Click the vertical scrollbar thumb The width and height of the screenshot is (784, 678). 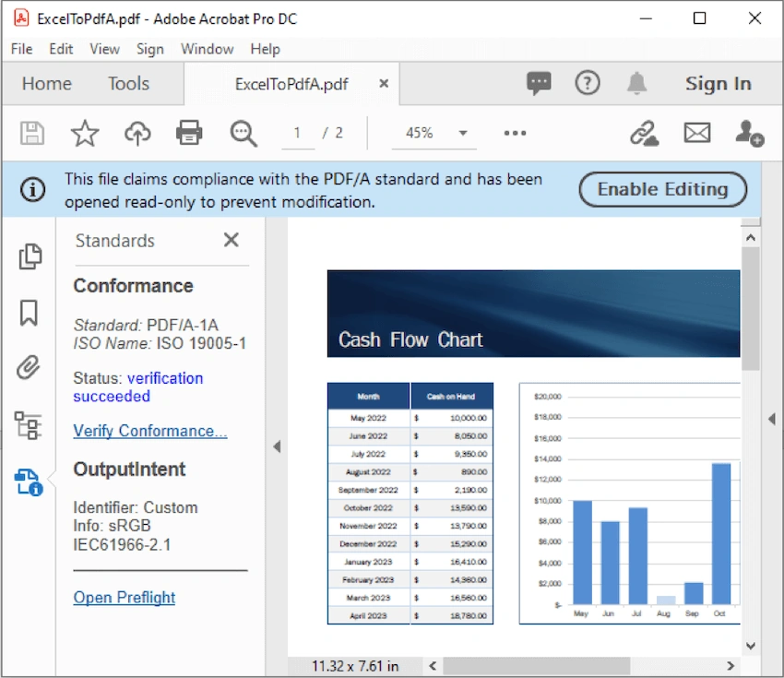coord(751,308)
